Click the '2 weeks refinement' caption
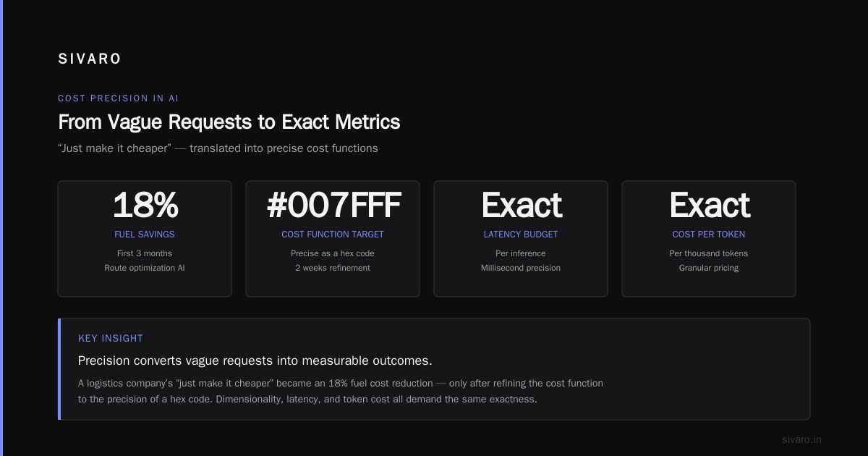The width and height of the screenshot is (868, 456). (333, 268)
